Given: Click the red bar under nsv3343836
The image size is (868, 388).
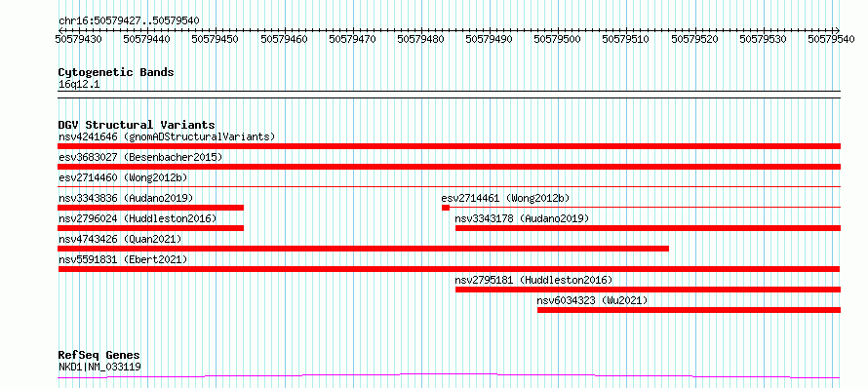Looking at the screenshot, I should click(150, 208).
